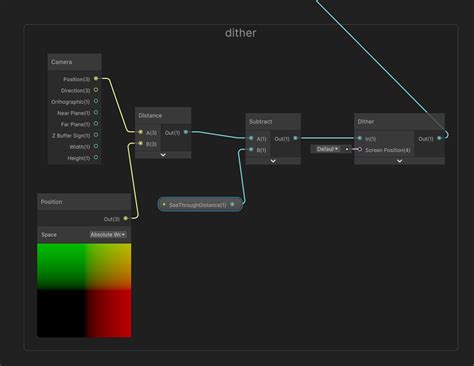Click the Distance node Out(1) port
Image resolution: width=474 pixels, height=366 pixels.
tap(186, 132)
